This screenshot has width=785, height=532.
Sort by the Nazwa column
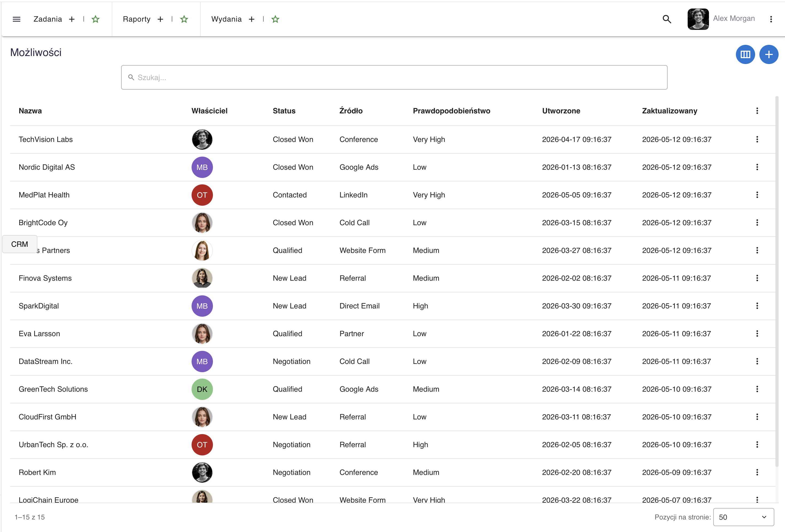coord(30,111)
